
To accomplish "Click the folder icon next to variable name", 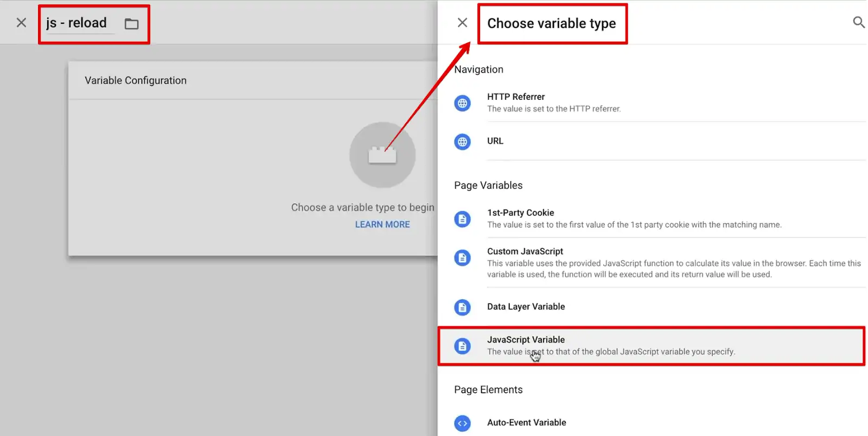I will pyautogui.click(x=132, y=23).
